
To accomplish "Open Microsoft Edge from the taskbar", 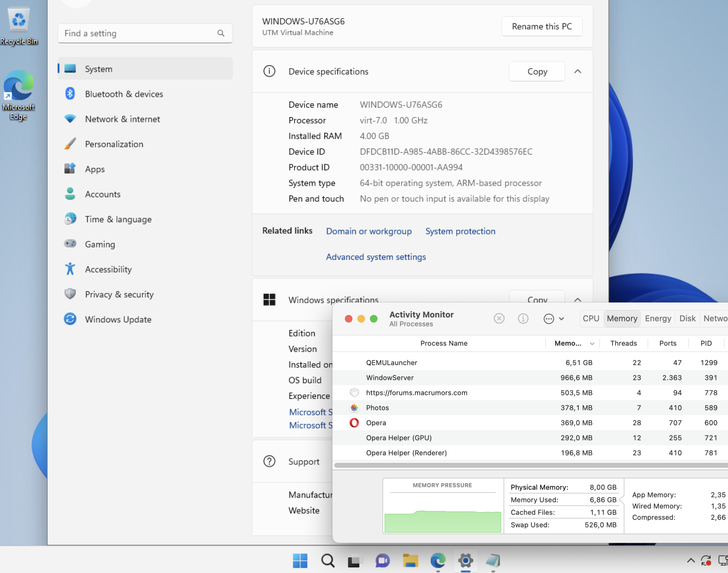I will [x=438, y=560].
